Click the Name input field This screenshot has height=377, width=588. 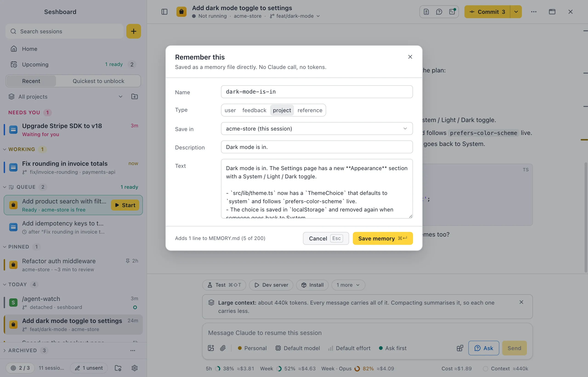pyautogui.click(x=317, y=91)
